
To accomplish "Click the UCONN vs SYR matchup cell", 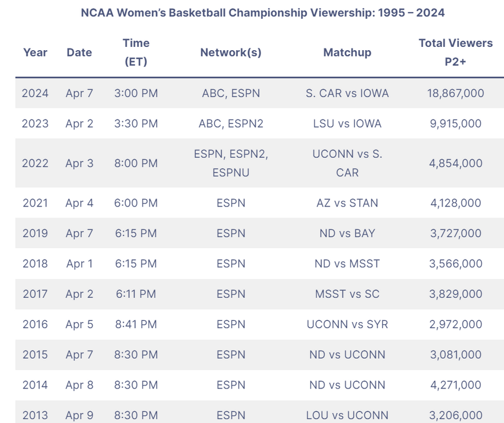I will pyautogui.click(x=347, y=324).
